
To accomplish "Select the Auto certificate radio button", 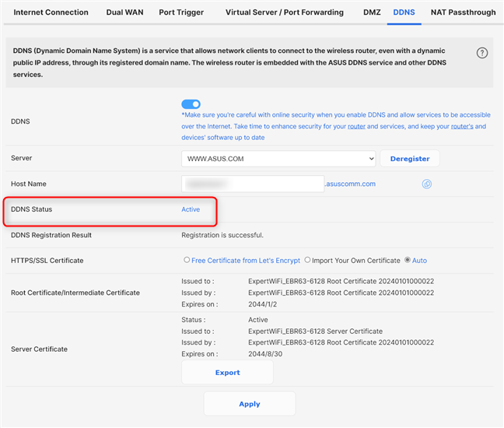I will 408,261.
